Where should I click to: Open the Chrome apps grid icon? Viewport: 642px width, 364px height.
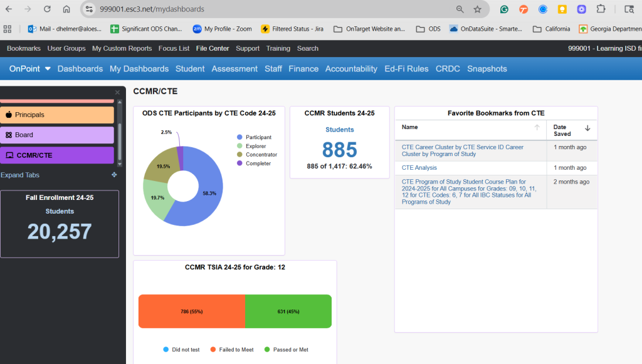pos(8,29)
